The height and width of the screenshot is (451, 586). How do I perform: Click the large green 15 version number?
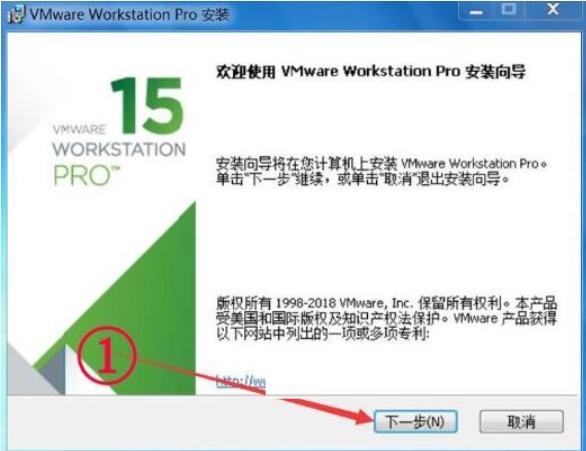[x=147, y=106]
